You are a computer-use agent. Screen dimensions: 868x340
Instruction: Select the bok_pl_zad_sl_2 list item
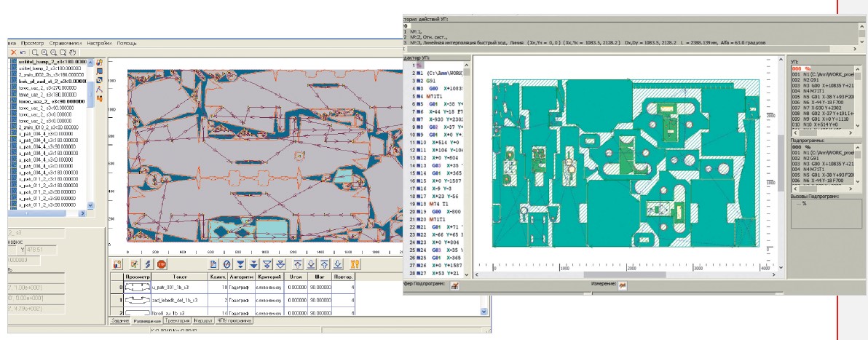point(51,82)
